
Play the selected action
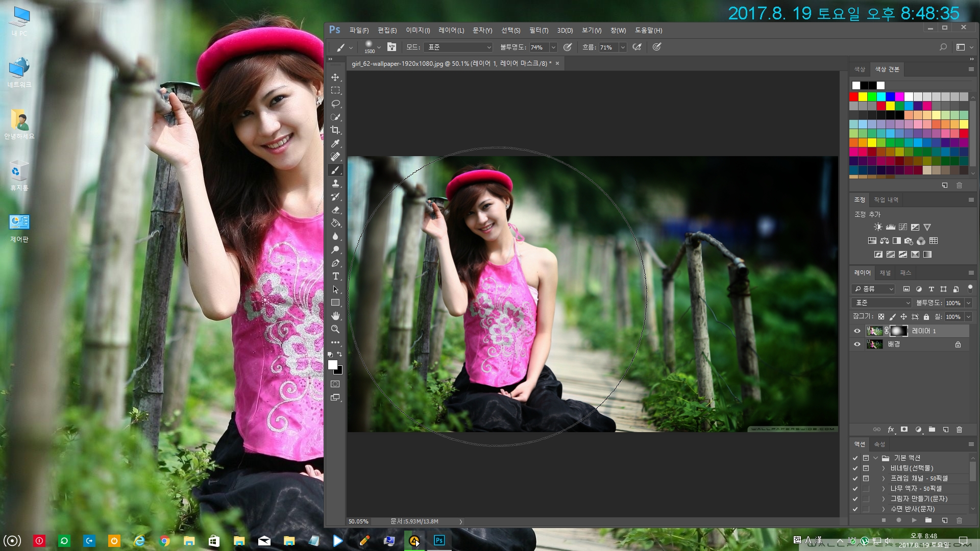point(914,520)
